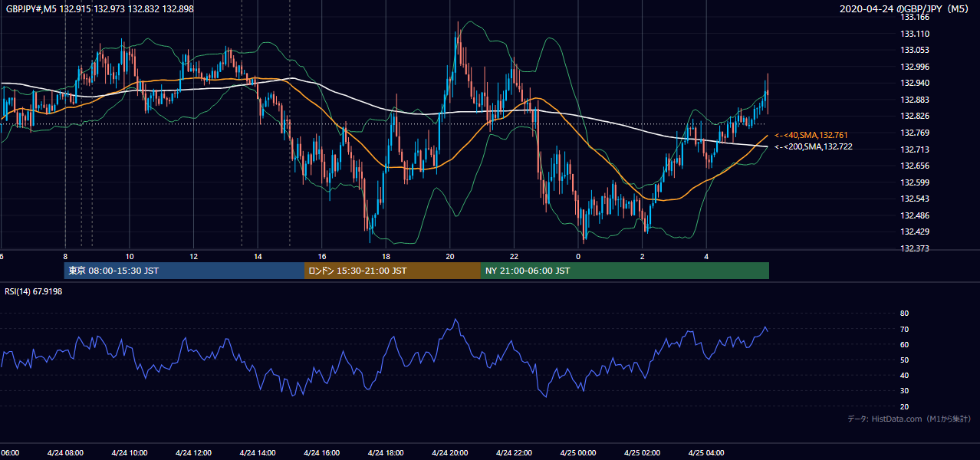Click the 132.599 price axis label
The image size is (980, 460).
click(x=915, y=182)
